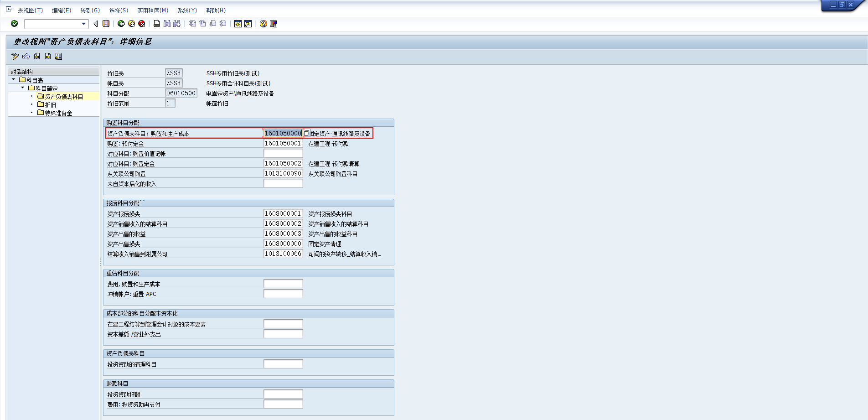The height and width of the screenshot is (420, 868).
Task: Click the empty 费用:投资资助再支付 field
Action: click(283, 404)
